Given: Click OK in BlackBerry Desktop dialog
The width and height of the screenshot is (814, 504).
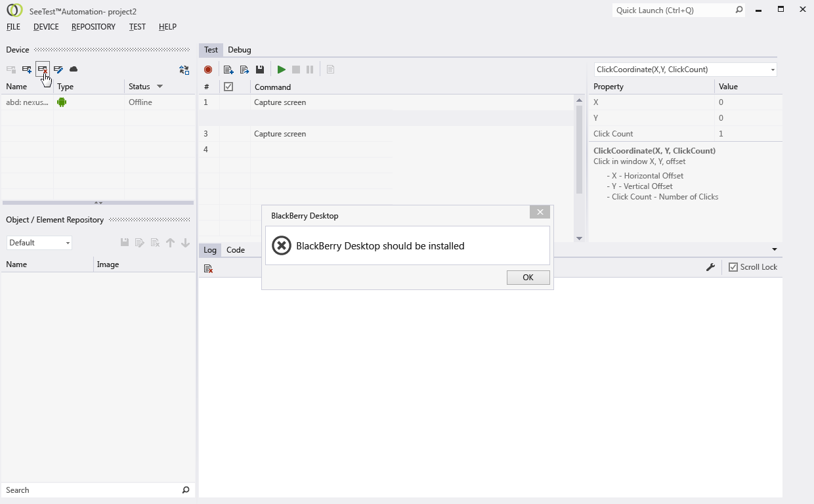Looking at the screenshot, I should coord(528,278).
